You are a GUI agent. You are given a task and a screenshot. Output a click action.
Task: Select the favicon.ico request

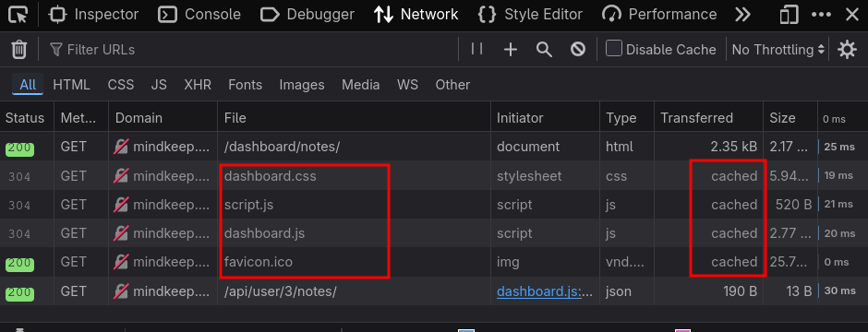pos(434,262)
